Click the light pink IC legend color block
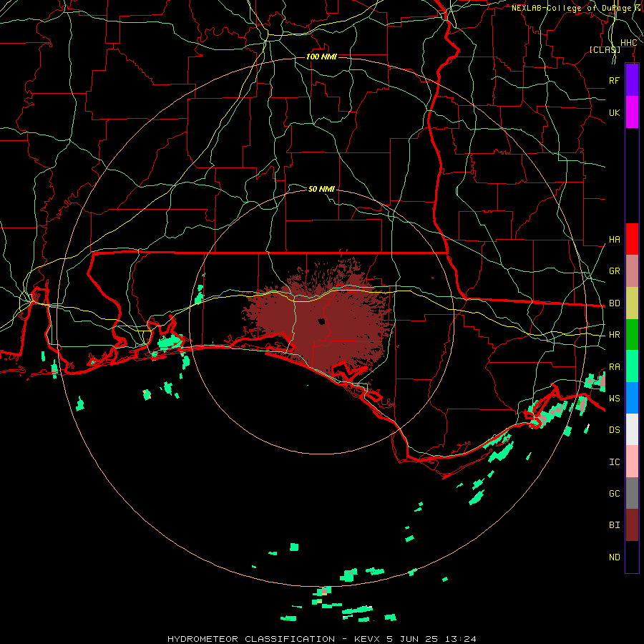Screen dimensions: 644x644 (x=632, y=462)
